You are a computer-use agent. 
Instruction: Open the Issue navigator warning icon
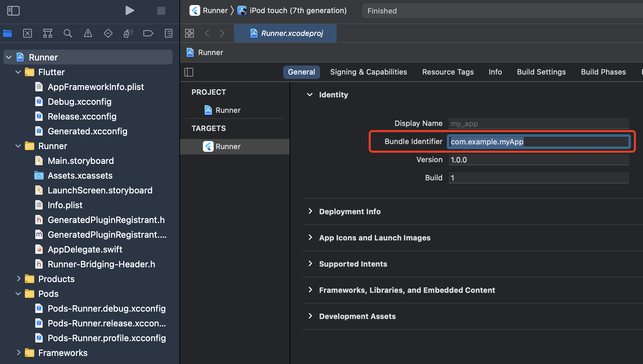pyautogui.click(x=88, y=33)
